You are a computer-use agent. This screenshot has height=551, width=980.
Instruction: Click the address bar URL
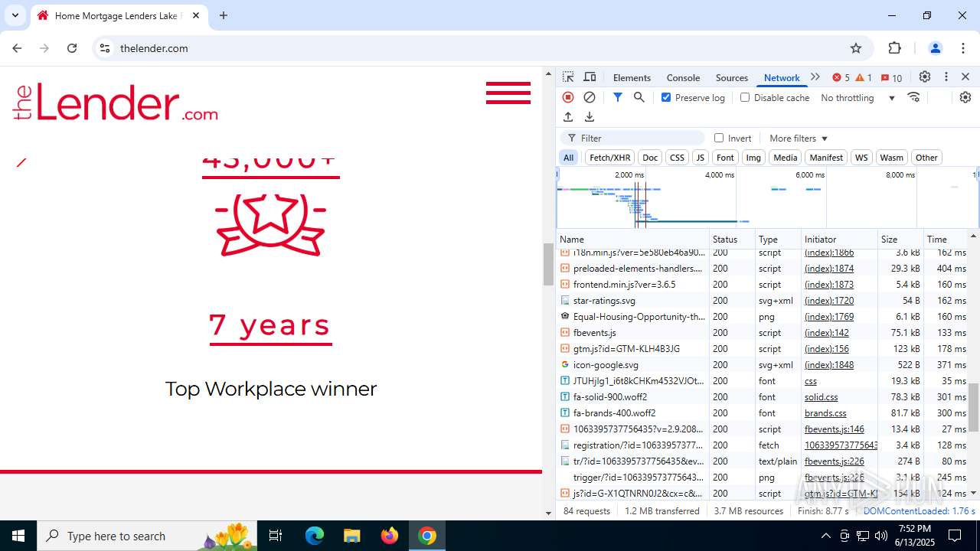click(154, 48)
